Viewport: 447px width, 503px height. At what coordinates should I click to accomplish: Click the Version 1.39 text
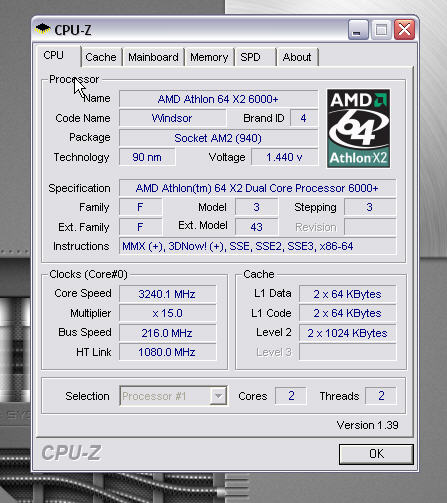367,425
